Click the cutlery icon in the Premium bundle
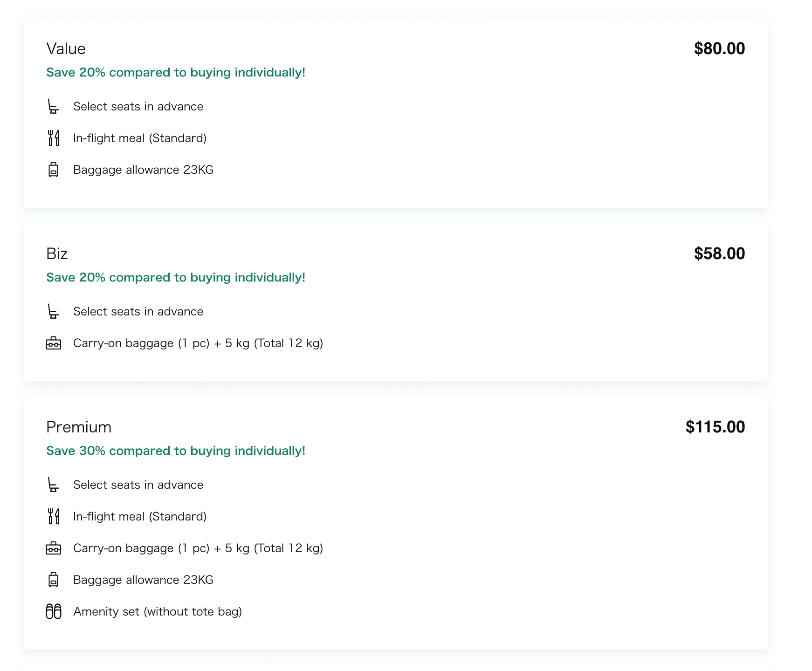This screenshot has width=812, height=671. 54,516
